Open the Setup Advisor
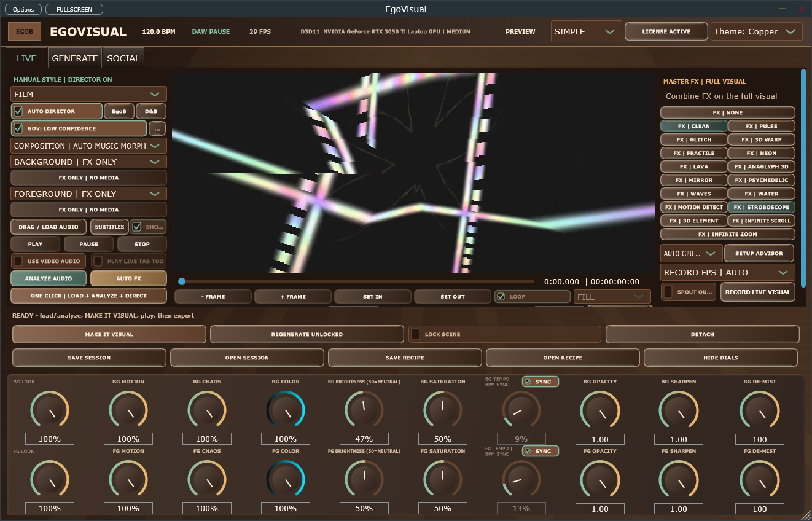This screenshot has height=521, width=812. (759, 253)
